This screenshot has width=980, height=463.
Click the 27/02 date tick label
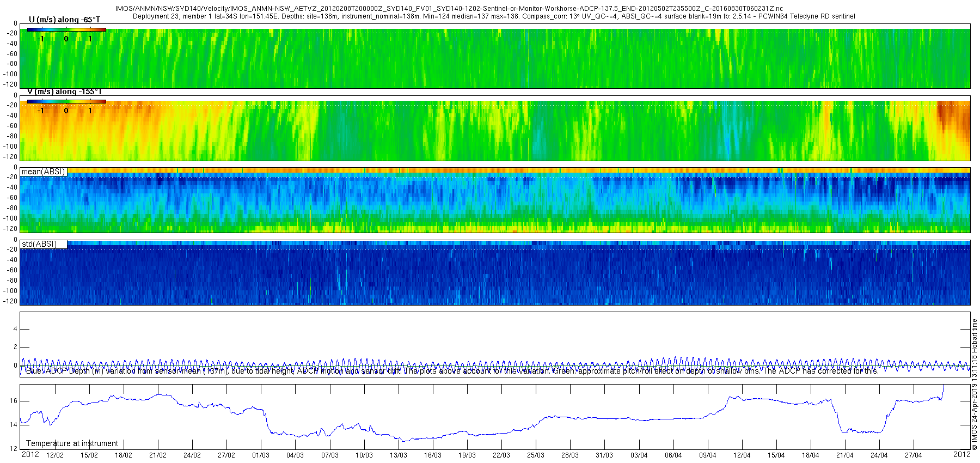point(226,455)
